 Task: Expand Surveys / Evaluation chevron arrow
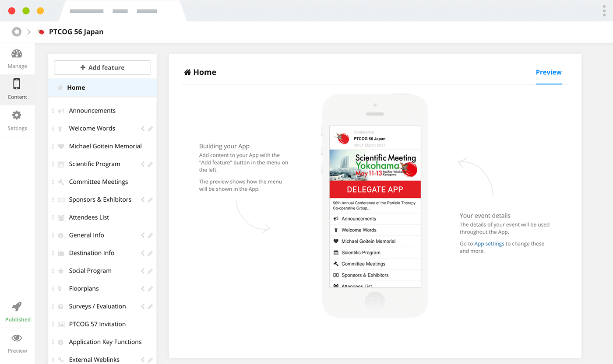(142, 307)
